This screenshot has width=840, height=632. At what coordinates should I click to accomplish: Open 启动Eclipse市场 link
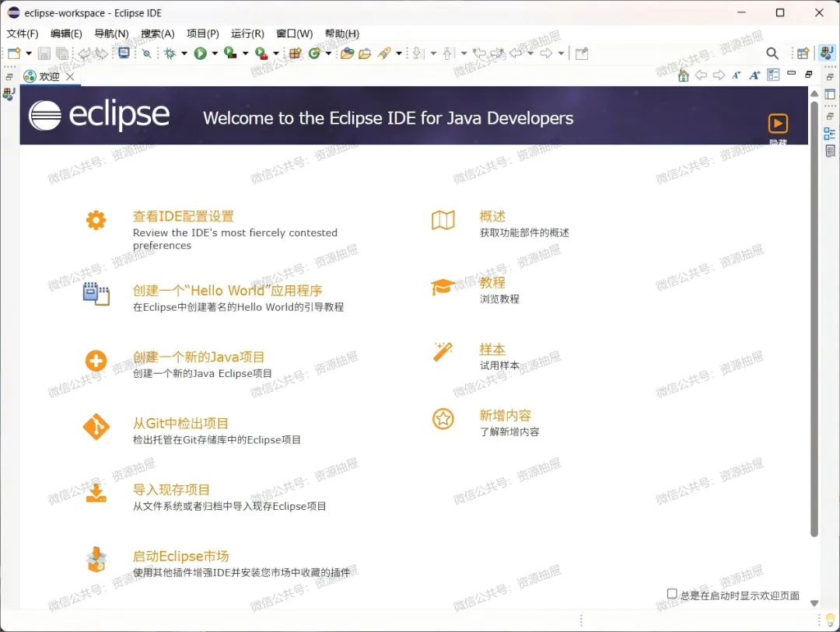click(180, 556)
